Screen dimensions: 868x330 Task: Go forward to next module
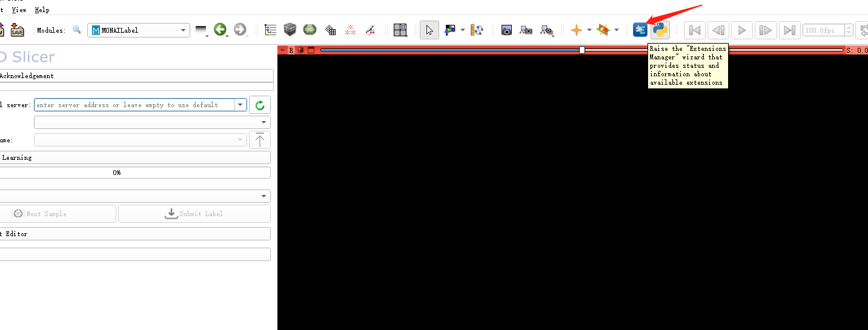pos(240,30)
